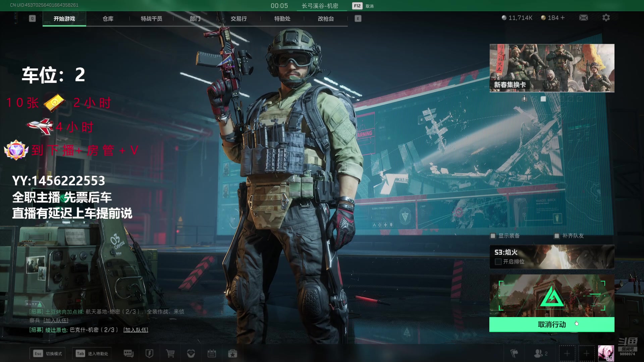Screen dimensions: 644x362
Task: Open the lightning shield icon
Action: click(149, 354)
